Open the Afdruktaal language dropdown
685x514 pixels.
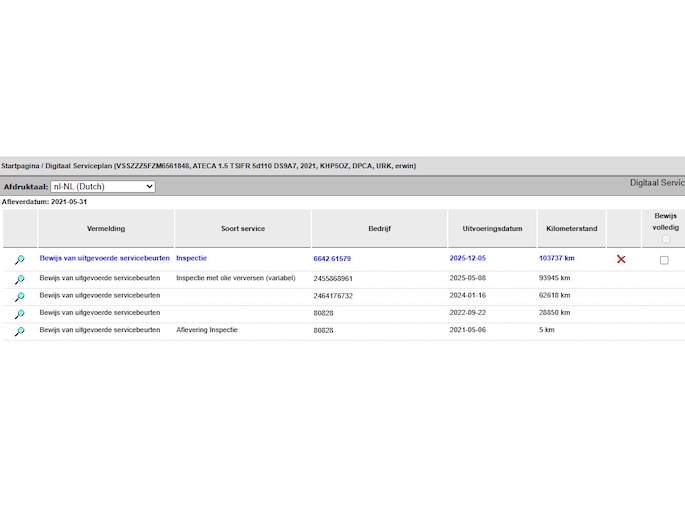pos(103,186)
